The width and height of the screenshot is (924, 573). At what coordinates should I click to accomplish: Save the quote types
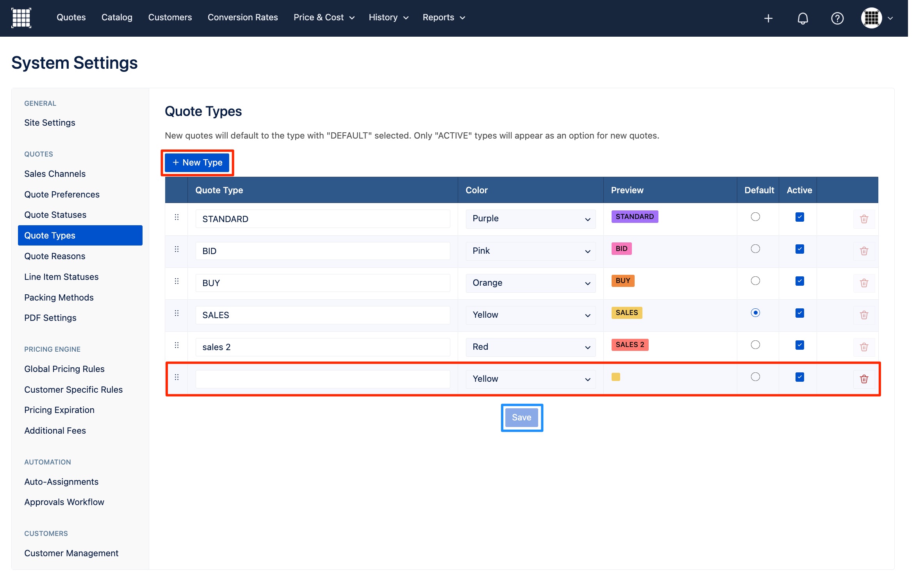(521, 418)
